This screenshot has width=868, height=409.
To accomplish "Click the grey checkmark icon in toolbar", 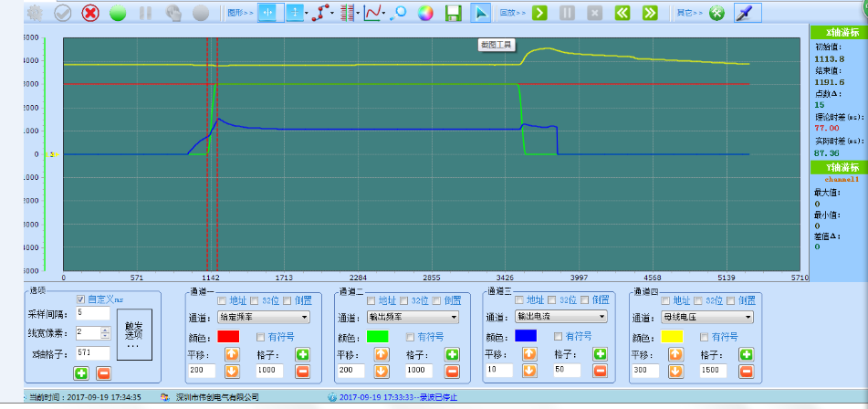I will tap(63, 13).
